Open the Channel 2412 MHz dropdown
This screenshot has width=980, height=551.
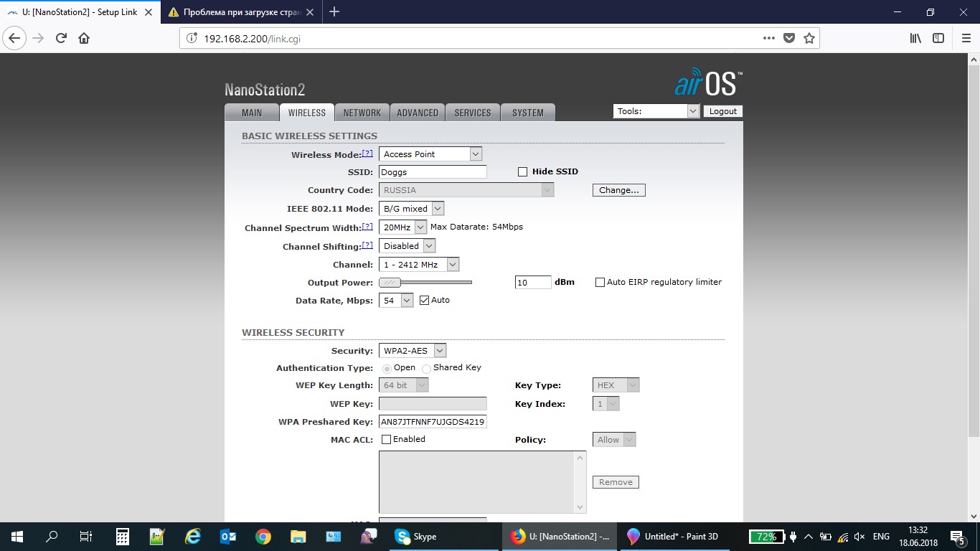419,265
